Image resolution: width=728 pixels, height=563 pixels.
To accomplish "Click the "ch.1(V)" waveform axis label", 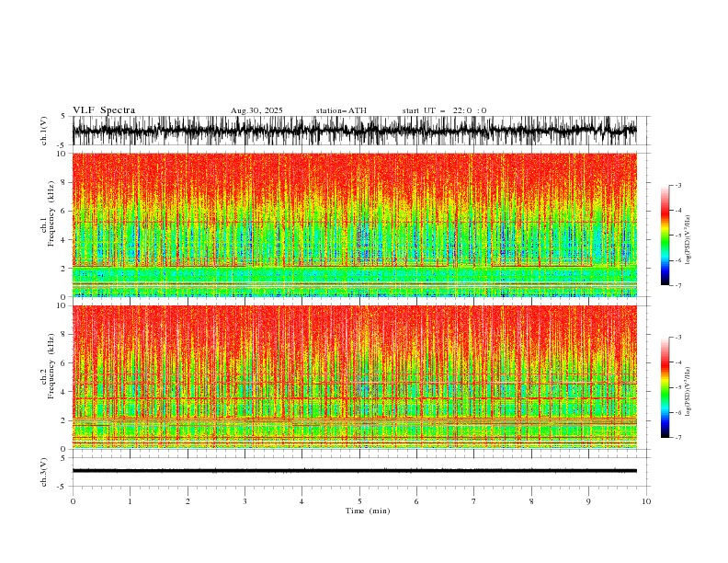I will pos(44,131).
